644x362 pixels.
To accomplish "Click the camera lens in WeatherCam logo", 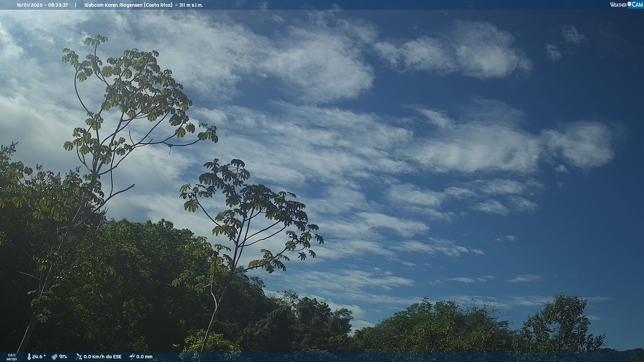I will tap(629, 4).
